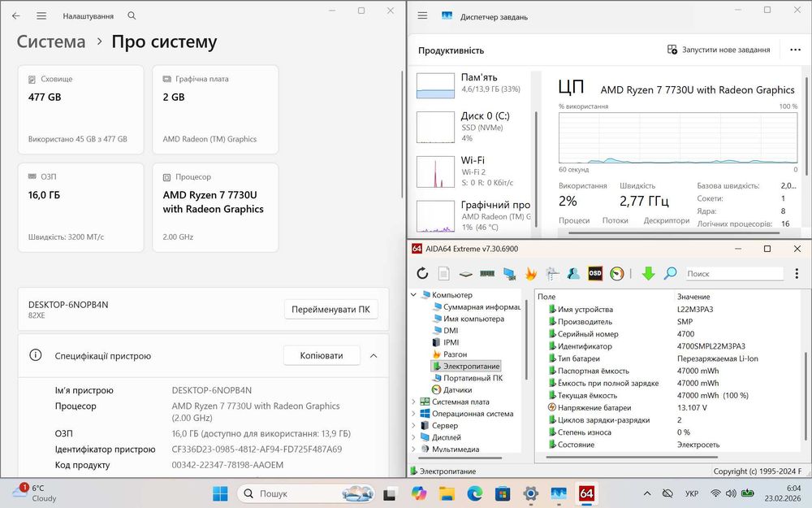Select Суммарная информация in the AIDA64 tree
812x508 pixels.
(x=477, y=307)
